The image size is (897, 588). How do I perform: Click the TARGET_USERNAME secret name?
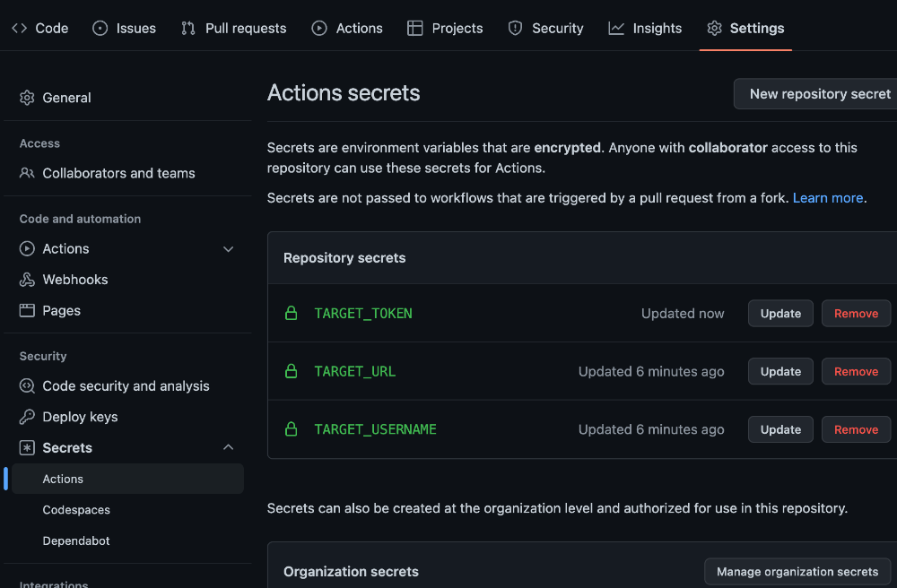pyautogui.click(x=375, y=429)
